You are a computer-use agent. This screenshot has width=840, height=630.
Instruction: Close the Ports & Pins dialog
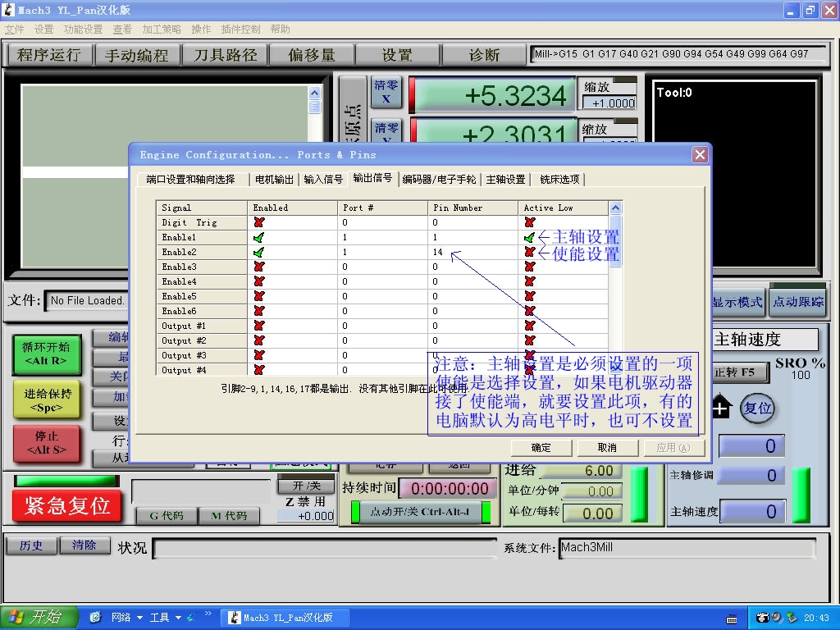click(700, 155)
